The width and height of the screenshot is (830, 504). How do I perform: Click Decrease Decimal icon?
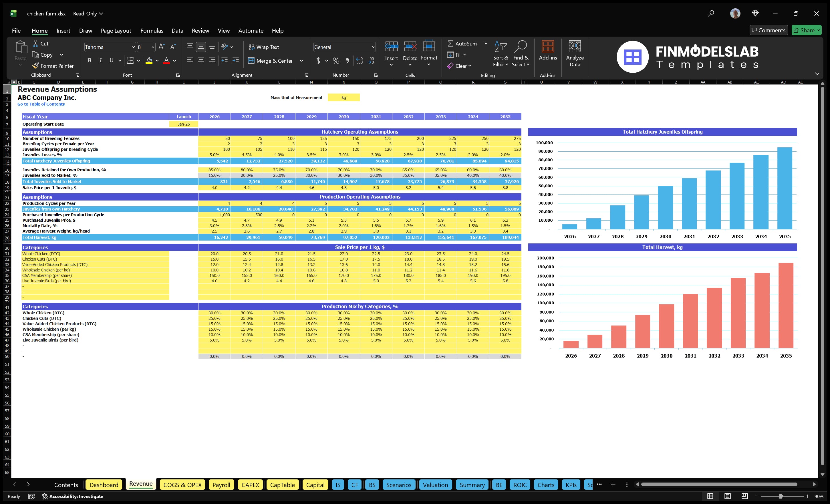coord(371,61)
